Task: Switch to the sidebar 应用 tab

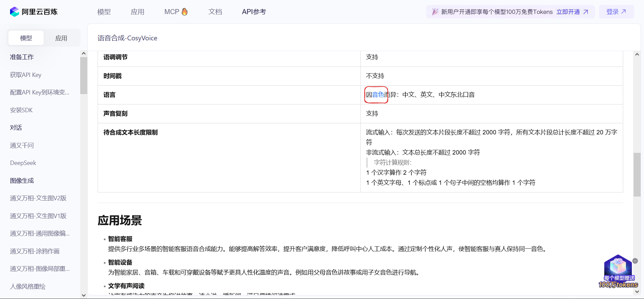Action: coord(61,38)
